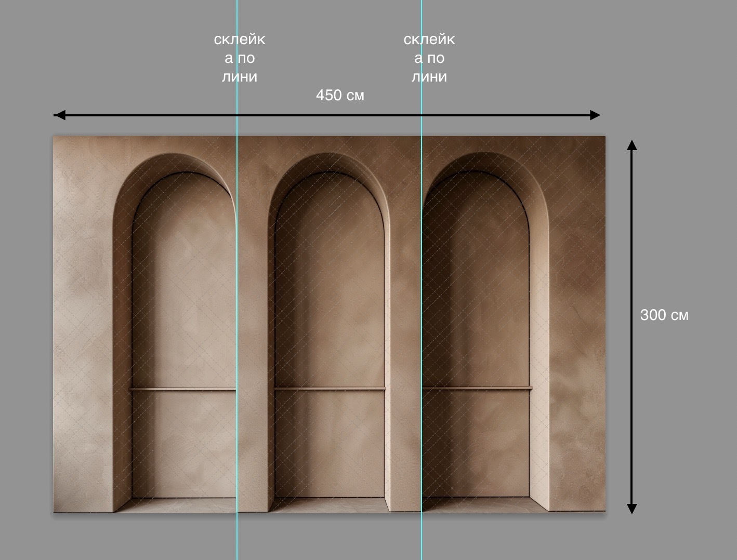Click the '300 см' height label
The image size is (737, 560).
664,315
